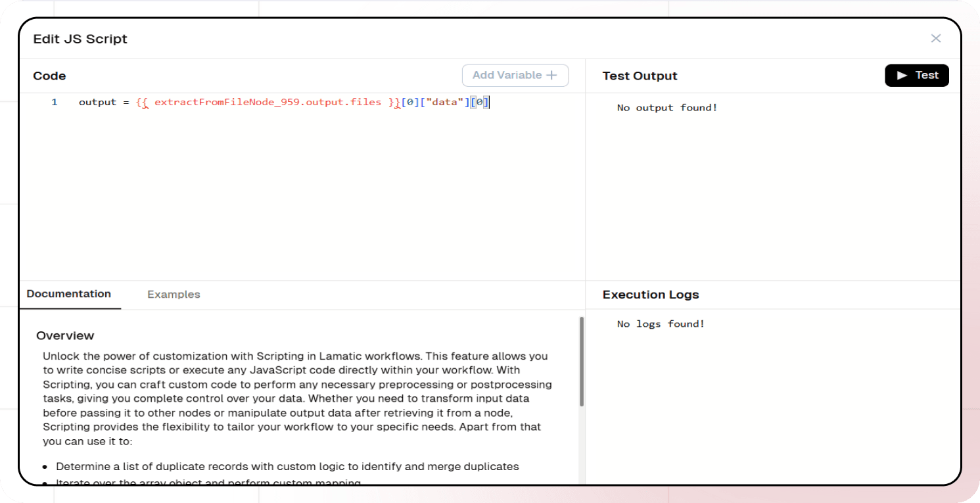Click the Test Output heading
The width and height of the screenshot is (980, 503).
(x=640, y=76)
